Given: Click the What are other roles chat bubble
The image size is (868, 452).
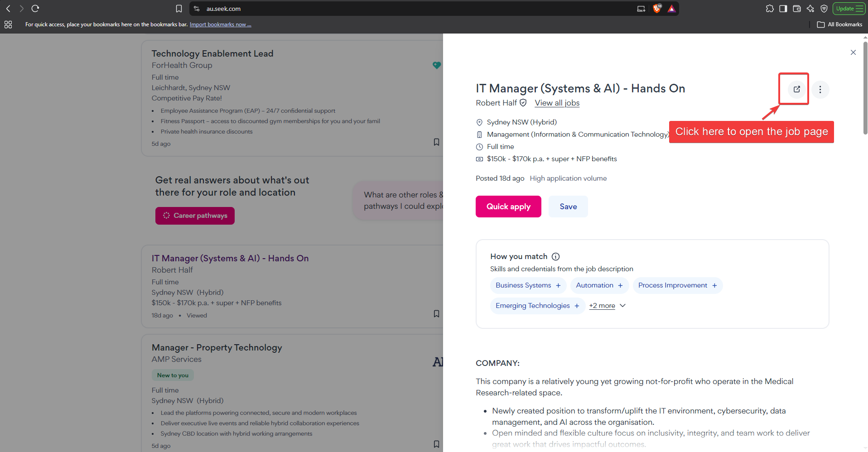Looking at the screenshot, I should coord(399,201).
